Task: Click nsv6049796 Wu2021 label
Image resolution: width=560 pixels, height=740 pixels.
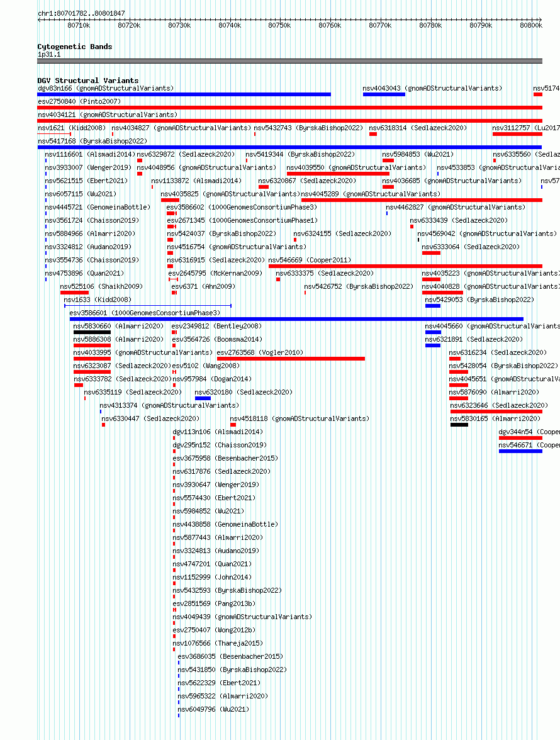Action: (x=213, y=709)
